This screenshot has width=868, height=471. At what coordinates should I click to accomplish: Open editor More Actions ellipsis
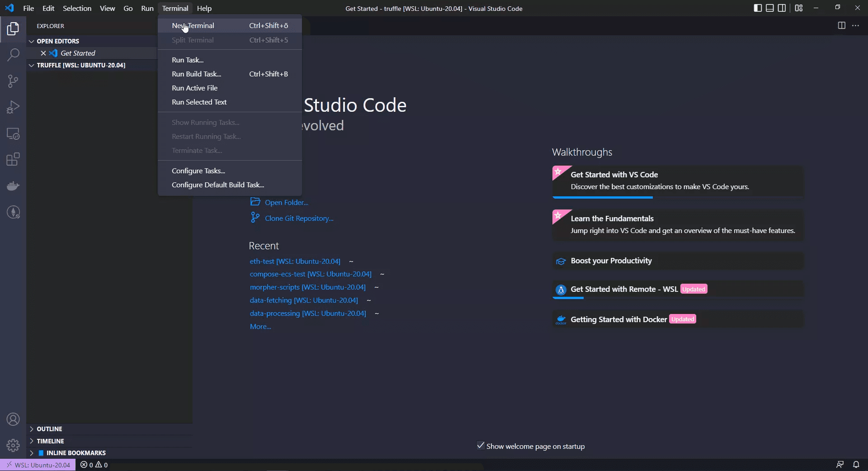pyautogui.click(x=855, y=25)
